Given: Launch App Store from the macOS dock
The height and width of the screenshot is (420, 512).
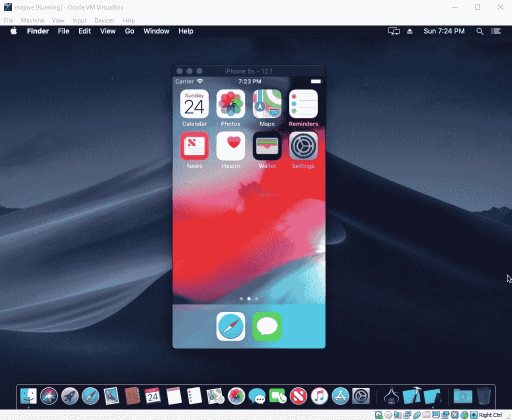Looking at the screenshot, I should coord(340,396).
